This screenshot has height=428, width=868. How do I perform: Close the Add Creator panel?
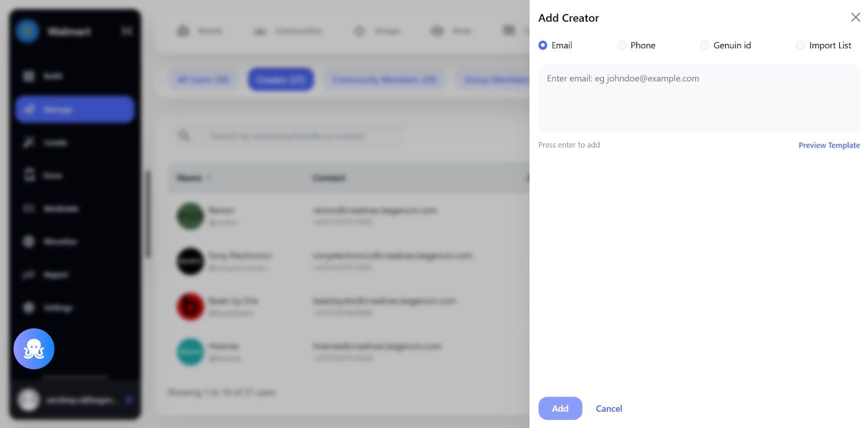tap(856, 17)
